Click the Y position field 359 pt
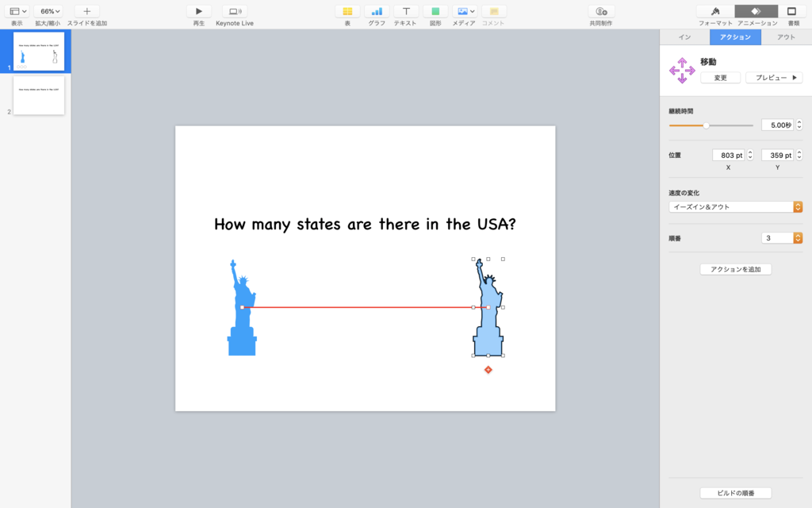 [778, 155]
